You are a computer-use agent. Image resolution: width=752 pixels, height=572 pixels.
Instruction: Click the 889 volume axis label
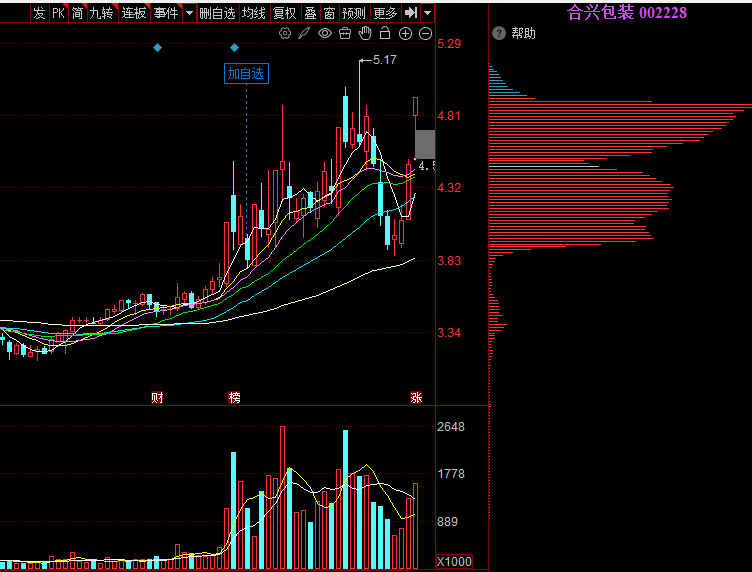[x=447, y=522]
